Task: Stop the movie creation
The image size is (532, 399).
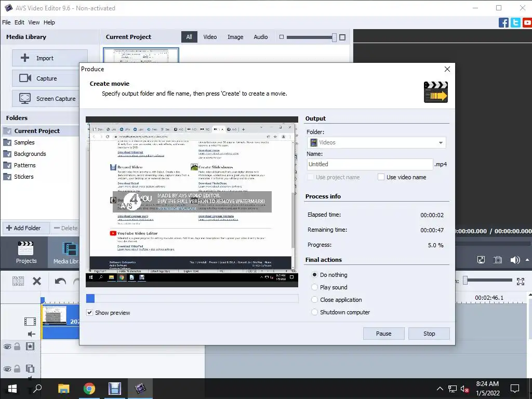Action: (429, 334)
